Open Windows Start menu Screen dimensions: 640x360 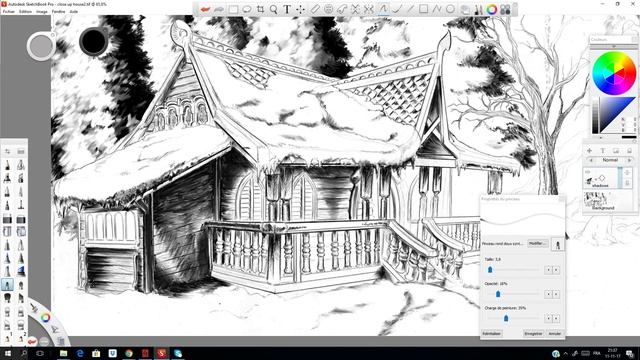(x=7, y=353)
